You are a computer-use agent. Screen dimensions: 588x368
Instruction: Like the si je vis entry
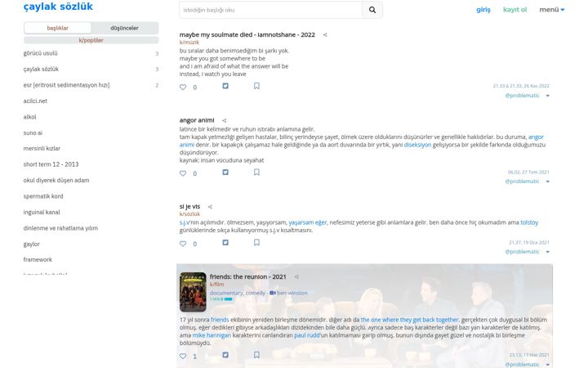pos(183,244)
